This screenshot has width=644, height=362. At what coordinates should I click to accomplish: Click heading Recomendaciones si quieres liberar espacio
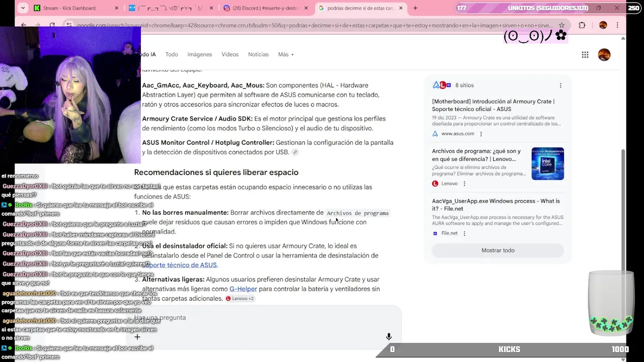[216, 172]
